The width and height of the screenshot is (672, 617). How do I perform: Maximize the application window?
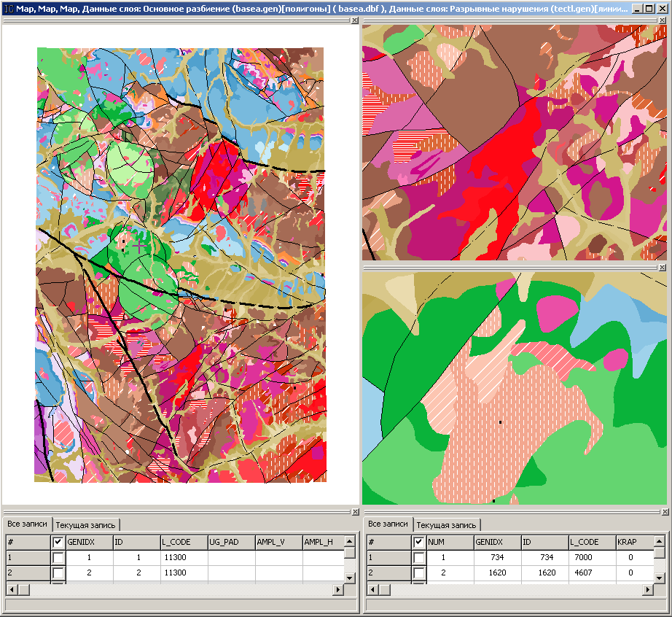649,9
